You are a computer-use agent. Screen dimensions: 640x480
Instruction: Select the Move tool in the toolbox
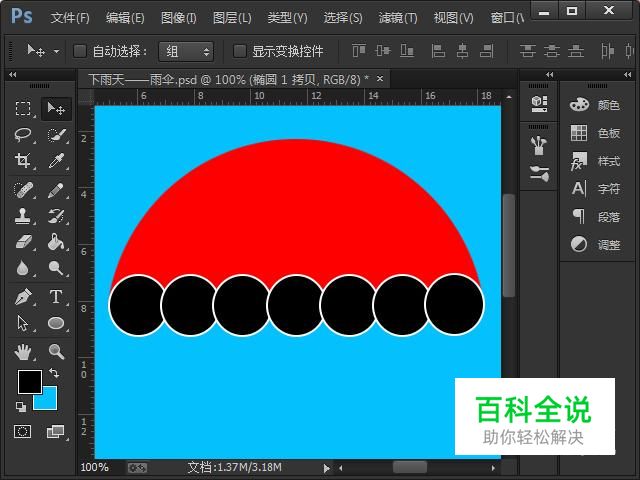point(56,109)
